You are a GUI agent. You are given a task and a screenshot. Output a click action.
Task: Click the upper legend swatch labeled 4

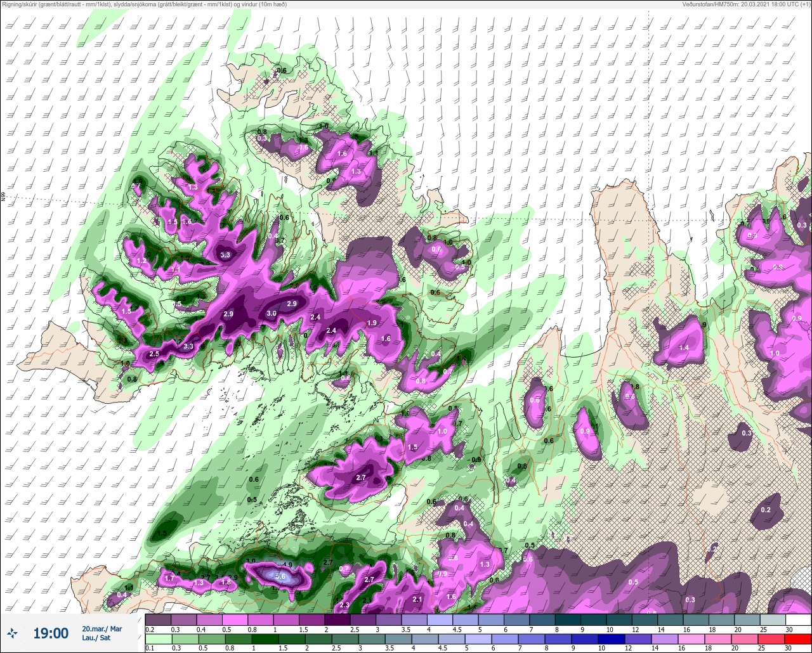tap(440, 619)
